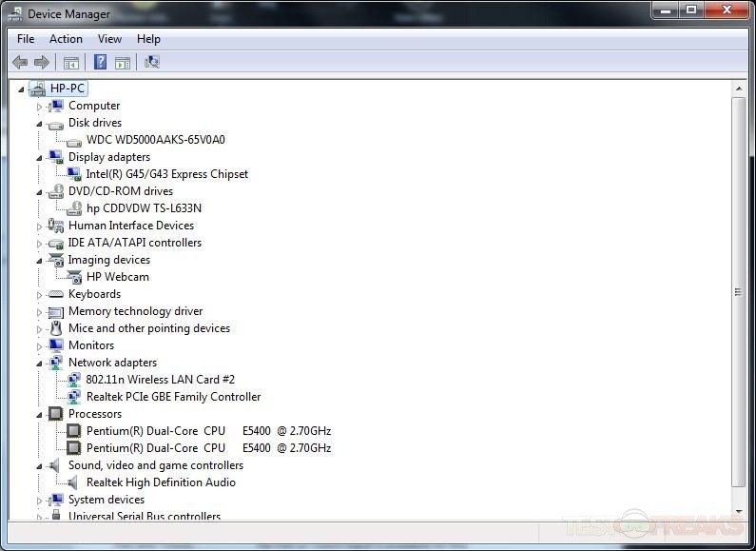The image size is (756, 551).
Task: Collapse the Disk drives category
Action: (x=40, y=124)
